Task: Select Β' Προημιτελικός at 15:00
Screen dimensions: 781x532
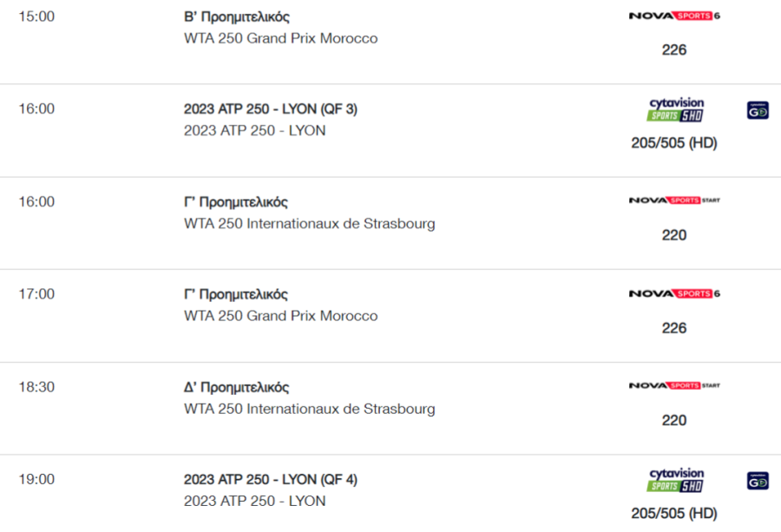Action: (x=237, y=17)
